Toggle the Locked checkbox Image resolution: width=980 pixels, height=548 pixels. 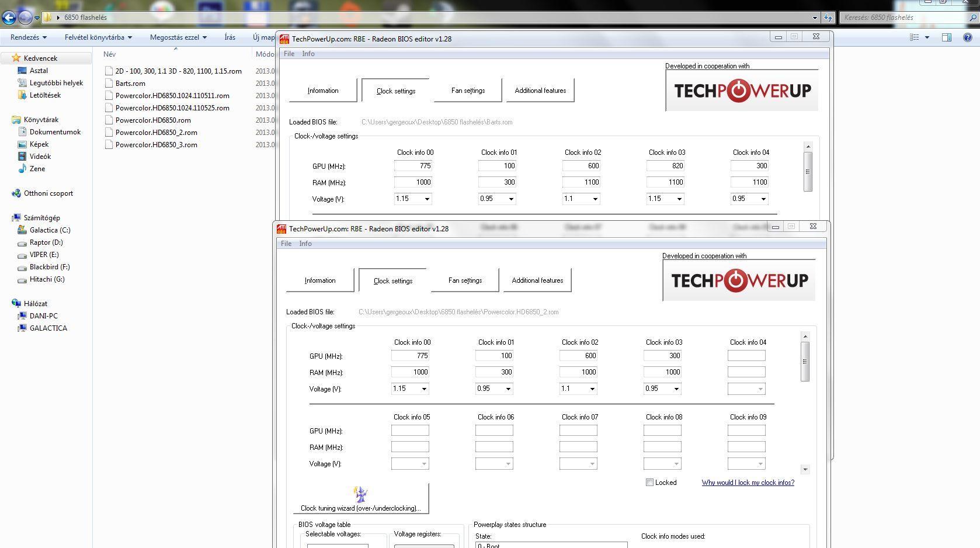pyautogui.click(x=649, y=483)
